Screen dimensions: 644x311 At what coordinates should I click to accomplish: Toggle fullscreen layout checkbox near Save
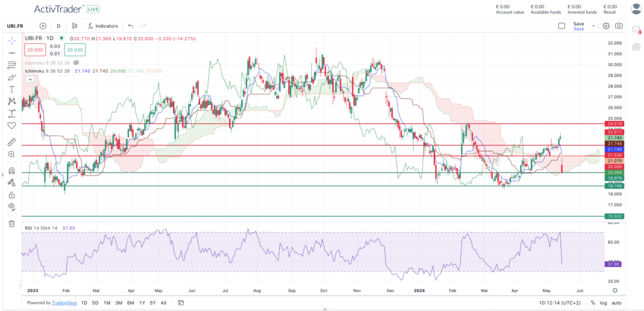coord(562,26)
